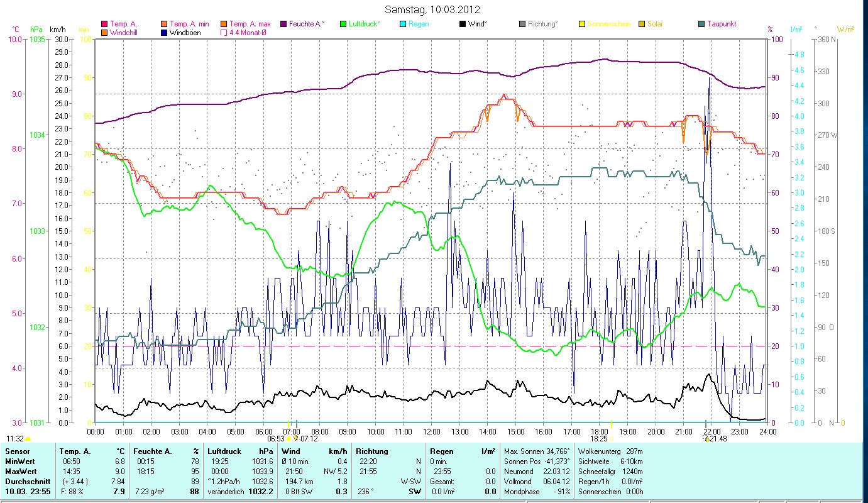Click the 12:00 label on time axis
Screen dimensions: 868x503
coord(432,432)
